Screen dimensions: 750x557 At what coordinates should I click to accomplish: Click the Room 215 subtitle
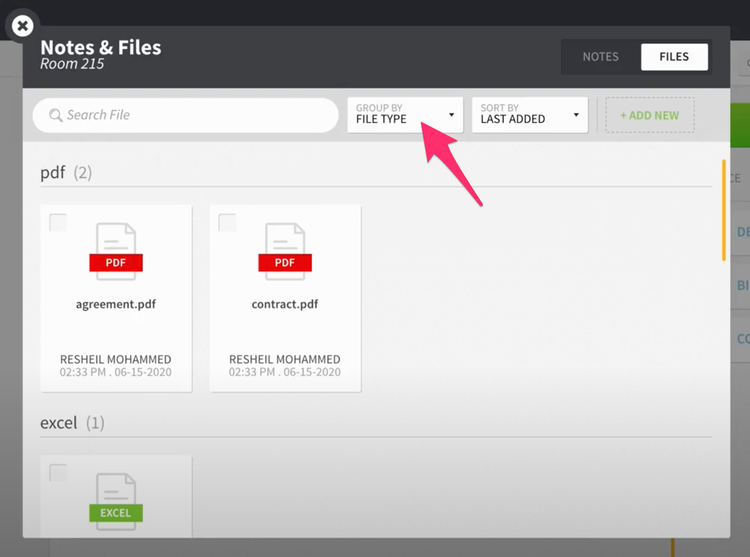pos(72,64)
